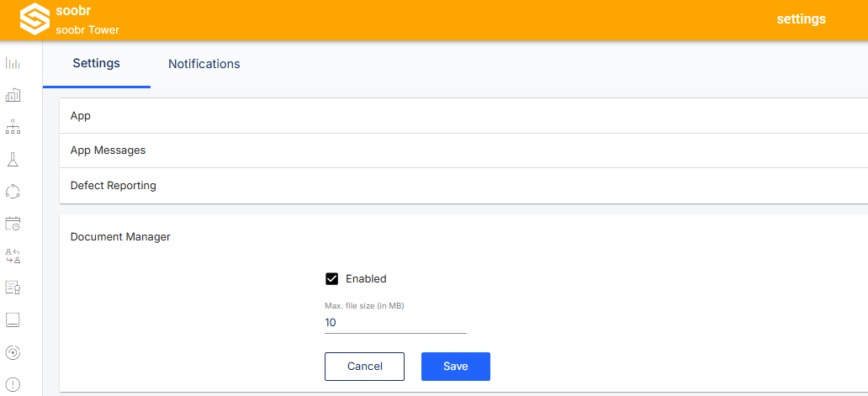
Task: Select the lab flask icon
Action: click(x=13, y=159)
